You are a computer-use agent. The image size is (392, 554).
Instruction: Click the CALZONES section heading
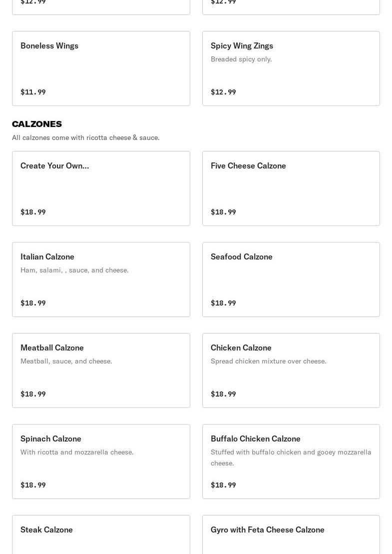(x=37, y=124)
